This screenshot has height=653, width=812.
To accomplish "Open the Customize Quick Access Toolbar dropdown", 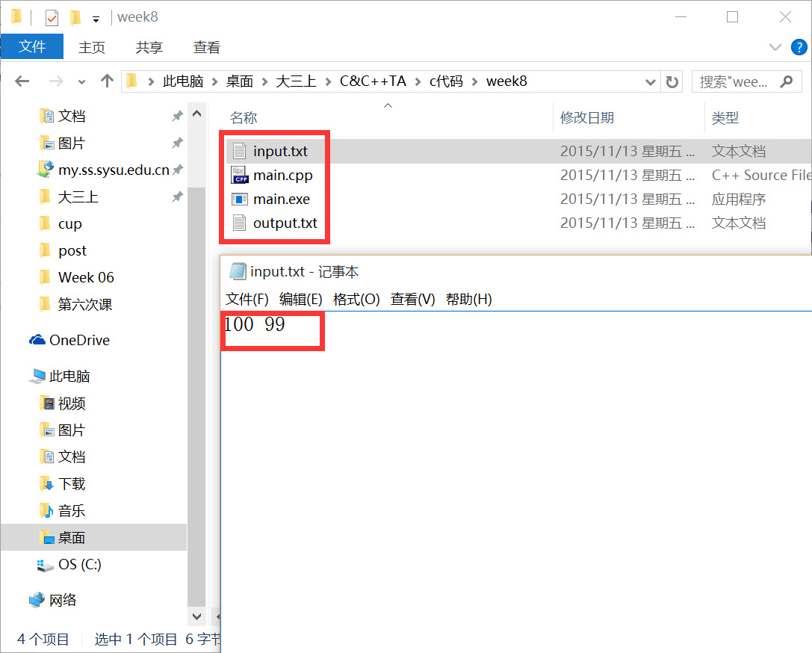I will (96, 19).
